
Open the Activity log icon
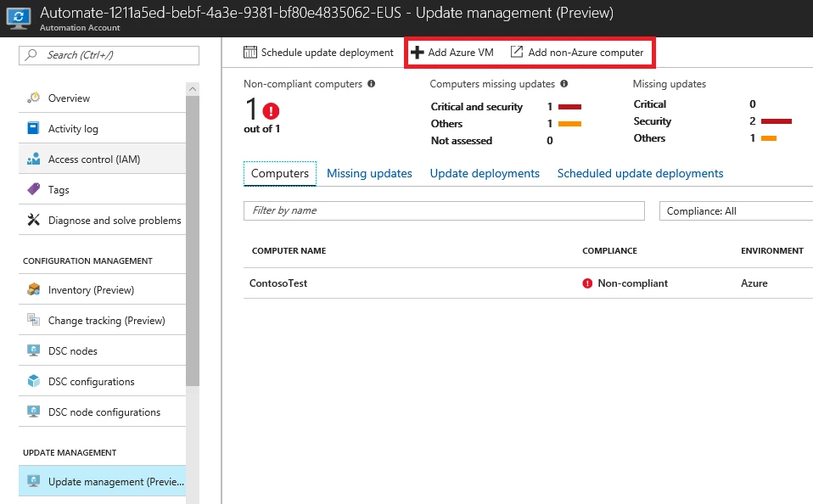33,127
